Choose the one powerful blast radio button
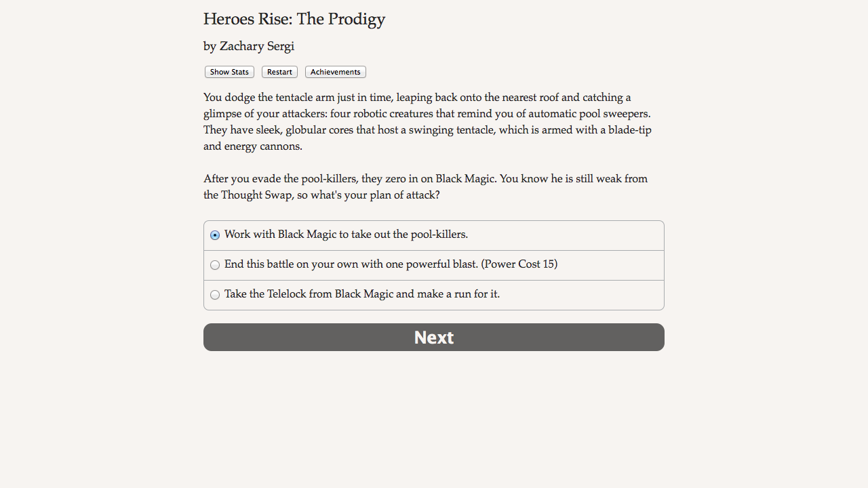Screen dimensions: 868x488 tap(215, 265)
